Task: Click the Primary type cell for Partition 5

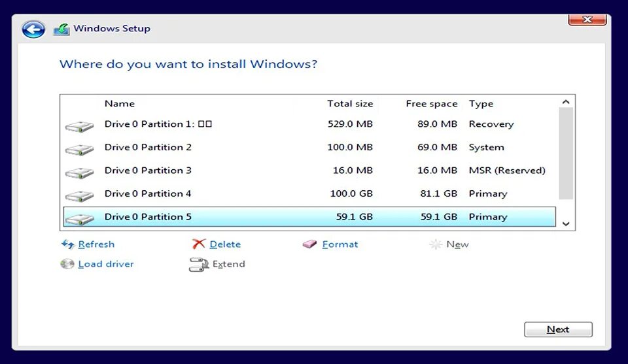Action: click(x=488, y=217)
